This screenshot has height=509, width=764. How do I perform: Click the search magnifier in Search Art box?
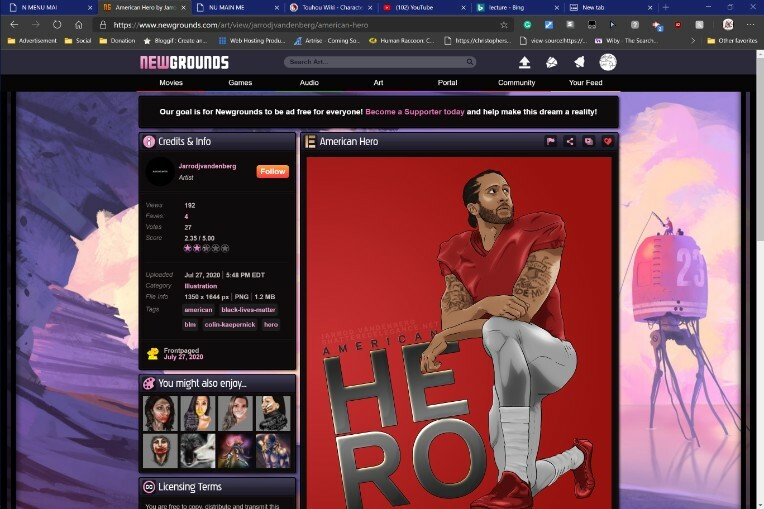click(470, 62)
